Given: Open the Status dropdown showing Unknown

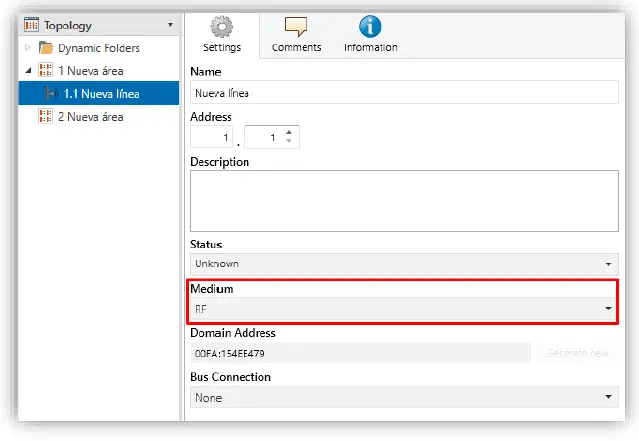Looking at the screenshot, I should (404, 264).
